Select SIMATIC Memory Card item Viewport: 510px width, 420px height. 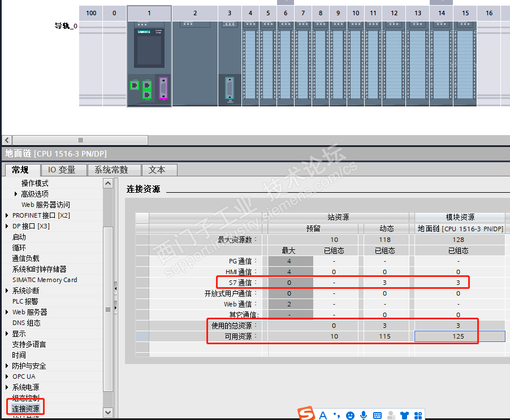(x=45, y=280)
